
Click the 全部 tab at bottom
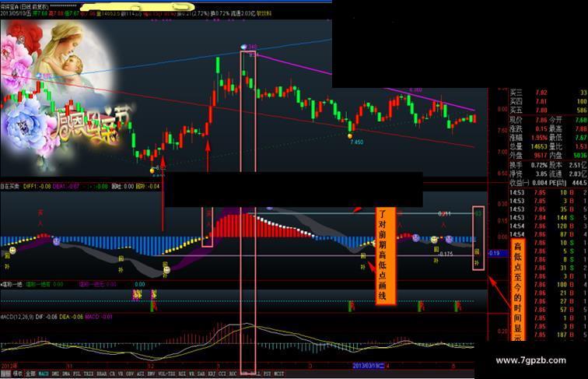click(x=30, y=374)
